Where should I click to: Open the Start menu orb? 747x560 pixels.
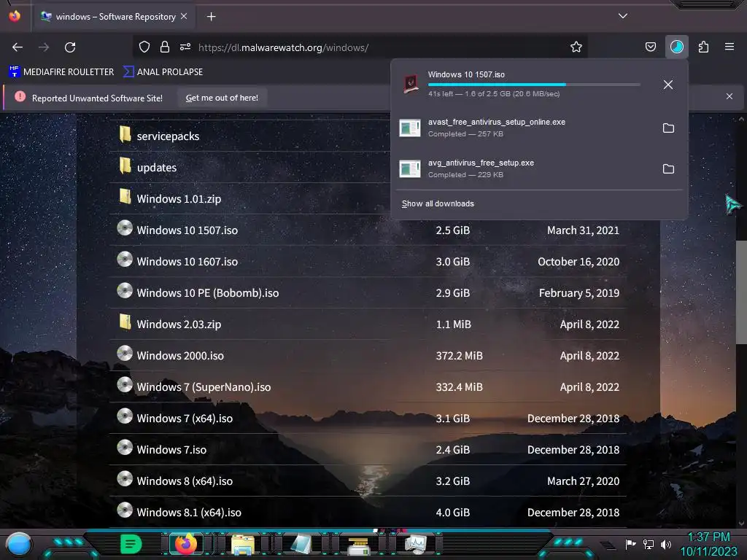[19, 544]
